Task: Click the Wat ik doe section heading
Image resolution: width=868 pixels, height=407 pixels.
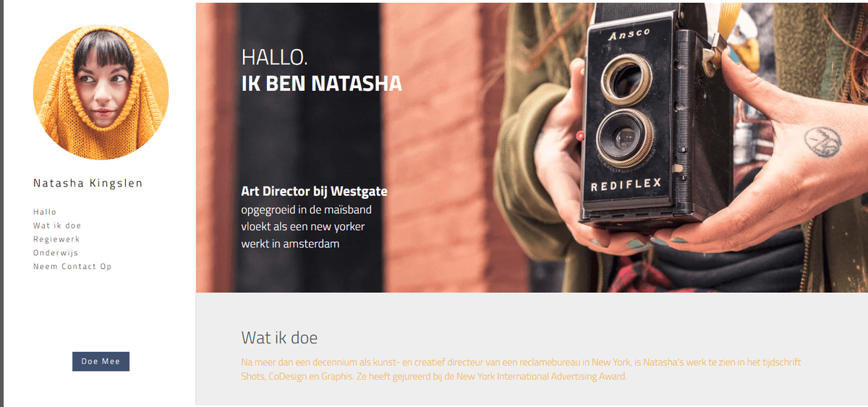Action: tap(279, 338)
